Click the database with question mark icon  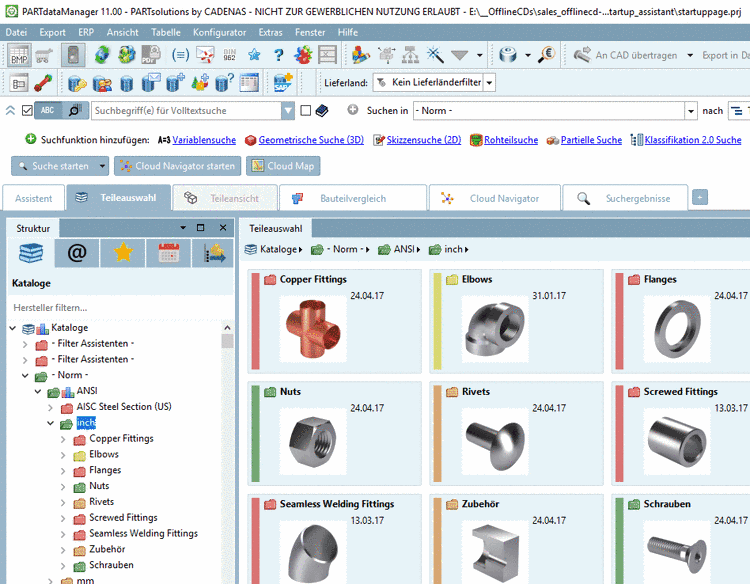pos(224,82)
